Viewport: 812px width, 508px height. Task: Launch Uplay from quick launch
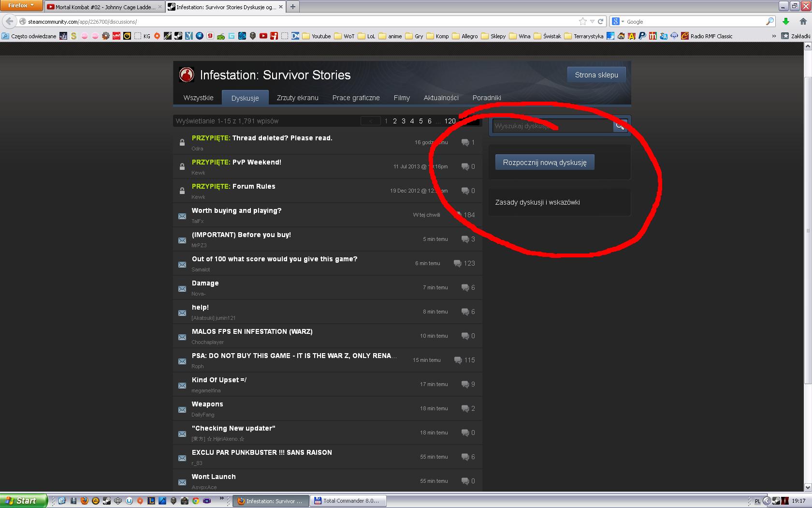tap(129, 501)
